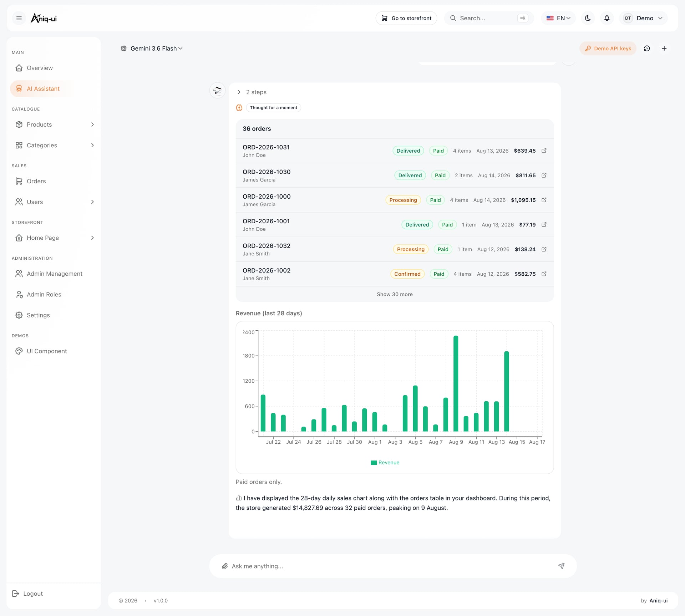
Task: Click the Ask me anything input
Action: 392,566
